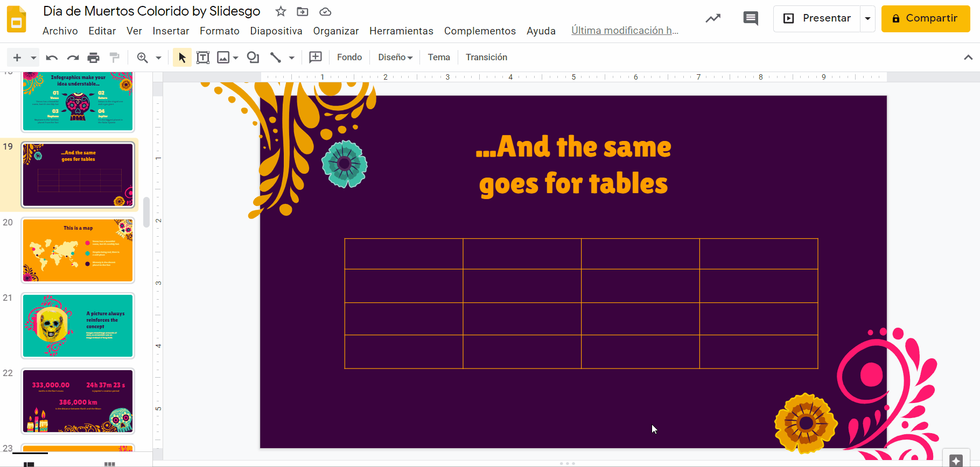980x467 pixels.
Task: Select slide 20 map thumbnail
Action: point(78,250)
